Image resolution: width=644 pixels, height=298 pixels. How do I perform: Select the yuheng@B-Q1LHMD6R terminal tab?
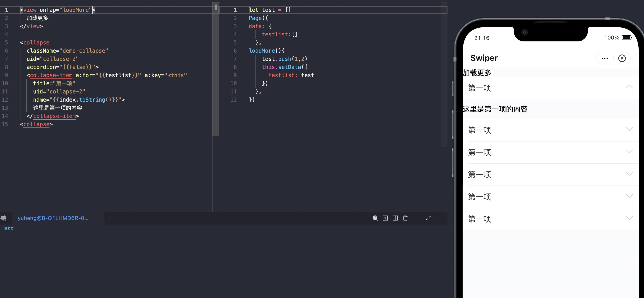click(x=53, y=218)
